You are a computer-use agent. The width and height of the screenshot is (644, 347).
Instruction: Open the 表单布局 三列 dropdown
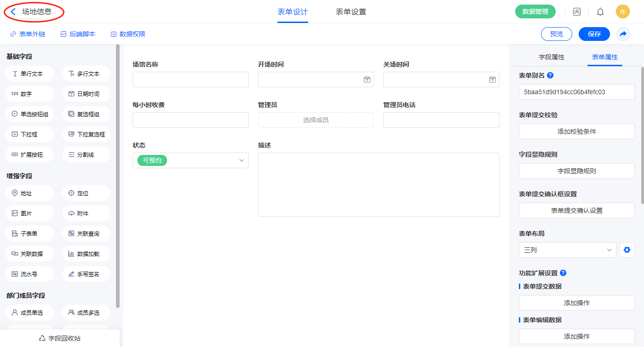click(567, 250)
